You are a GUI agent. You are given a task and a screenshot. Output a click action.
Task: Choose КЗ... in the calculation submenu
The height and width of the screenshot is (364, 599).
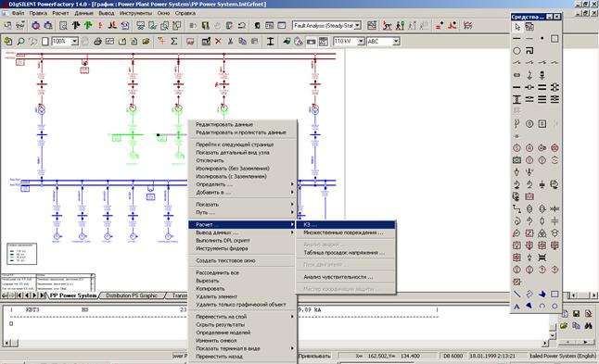pyautogui.click(x=346, y=224)
